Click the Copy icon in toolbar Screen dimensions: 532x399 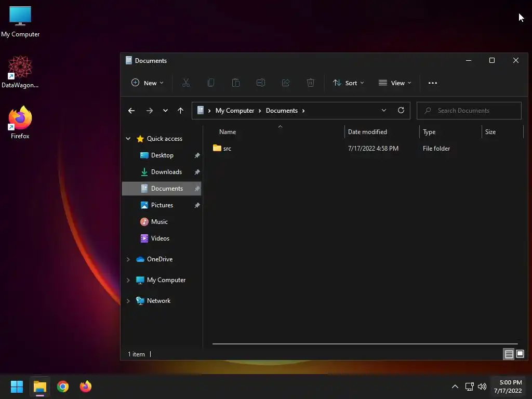click(x=211, y=83)
